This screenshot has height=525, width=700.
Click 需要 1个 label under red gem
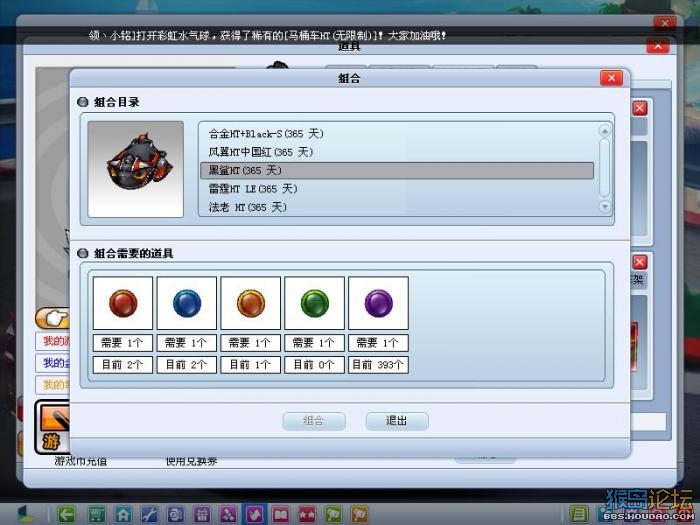pyautogui.click(x=123, y=343)
